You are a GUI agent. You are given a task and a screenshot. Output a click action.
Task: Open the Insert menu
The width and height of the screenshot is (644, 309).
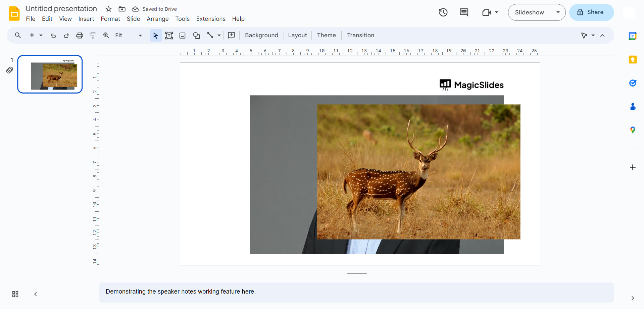(86, 19)
